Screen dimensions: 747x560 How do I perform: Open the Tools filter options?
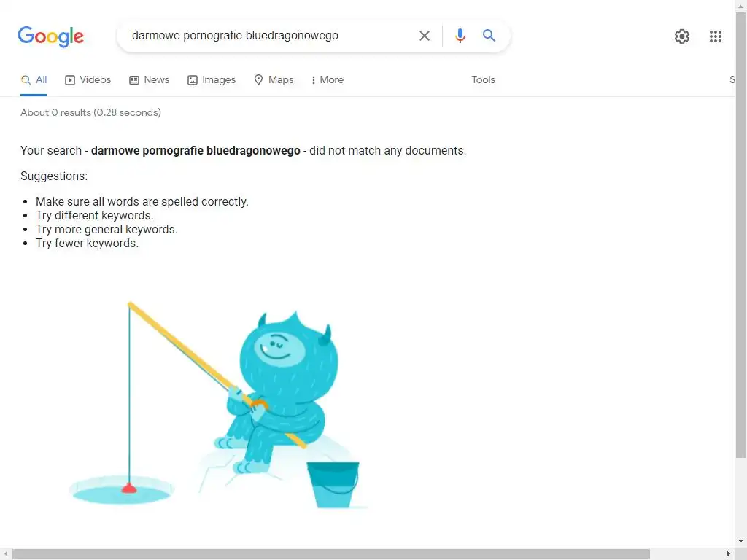point(483,80)
